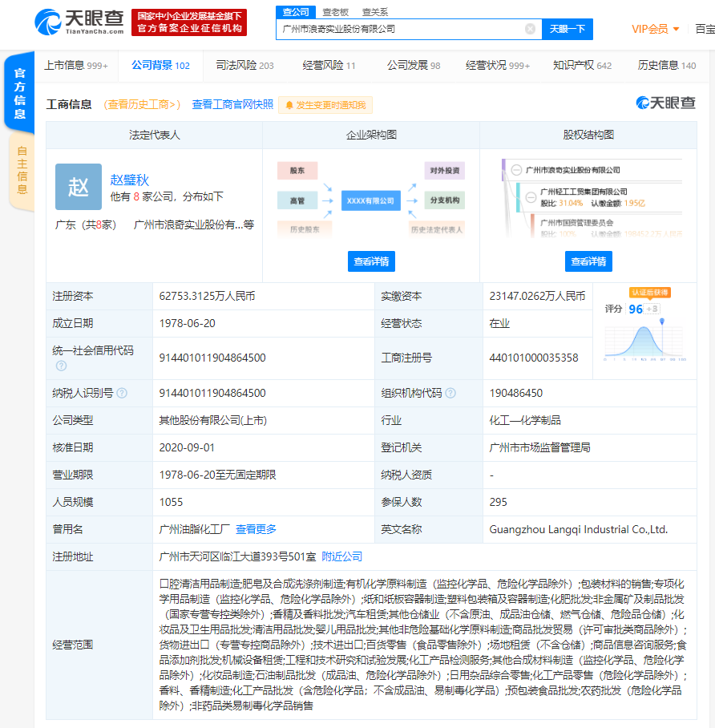Click the 附近公司 link
Screen dimensions: 715x728
click(x=341, y=556)
